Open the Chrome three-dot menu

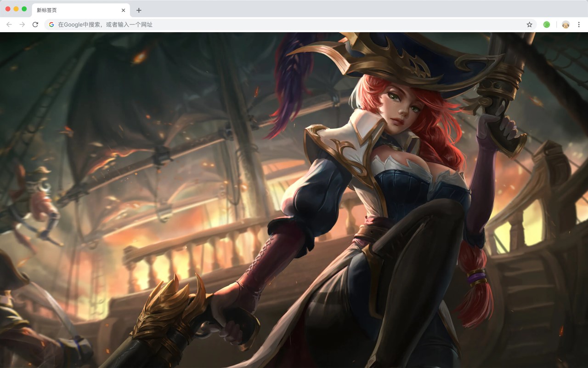579,24
